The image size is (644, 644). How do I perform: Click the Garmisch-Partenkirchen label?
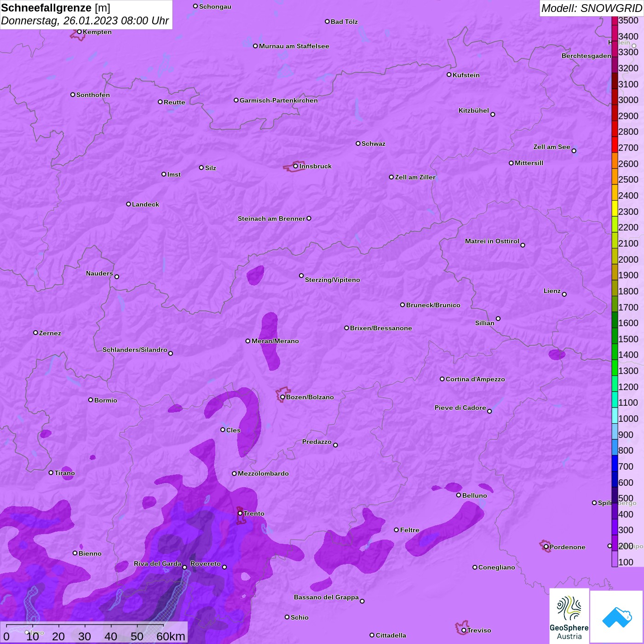[279, 100]
